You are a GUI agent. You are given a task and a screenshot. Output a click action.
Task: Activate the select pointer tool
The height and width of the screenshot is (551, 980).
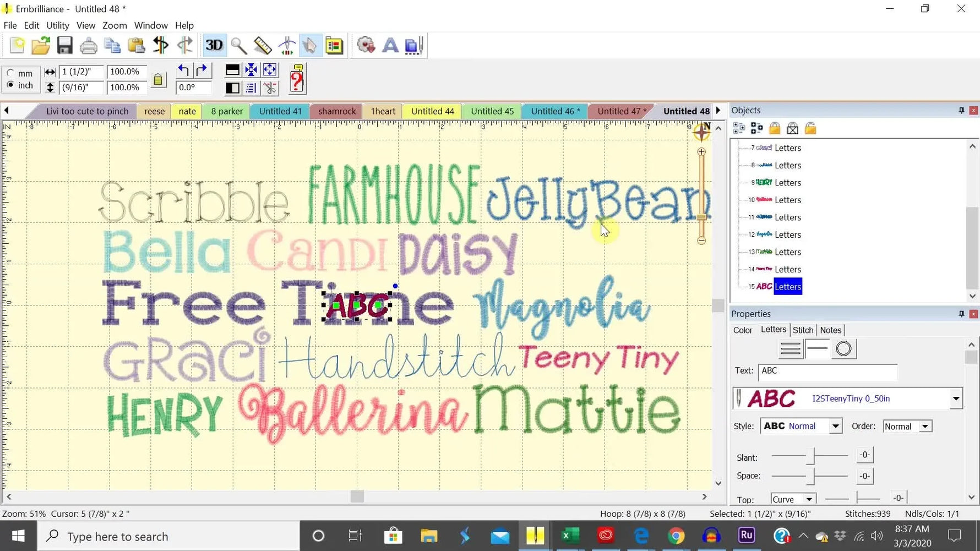pos(310,46)
